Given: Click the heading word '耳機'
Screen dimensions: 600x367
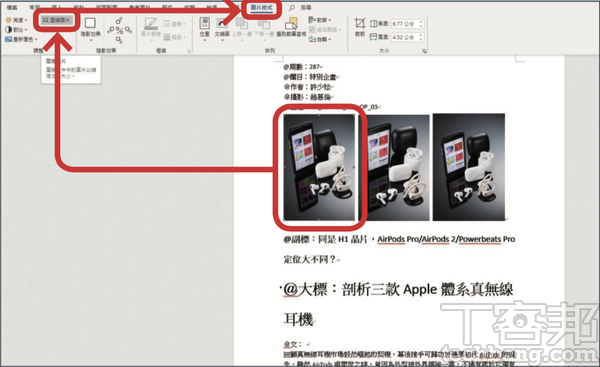Looking at the screenshot, I should pos(298,319).
